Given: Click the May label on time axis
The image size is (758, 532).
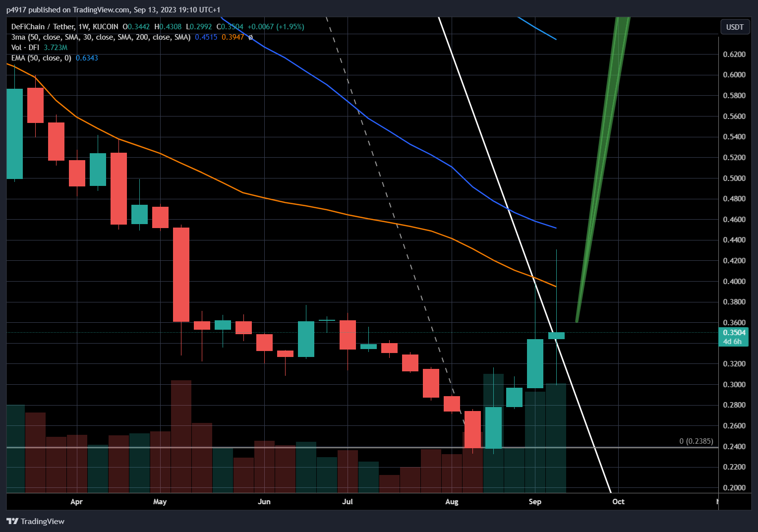Looking at the screenshot, I should [x=160, y=502].
